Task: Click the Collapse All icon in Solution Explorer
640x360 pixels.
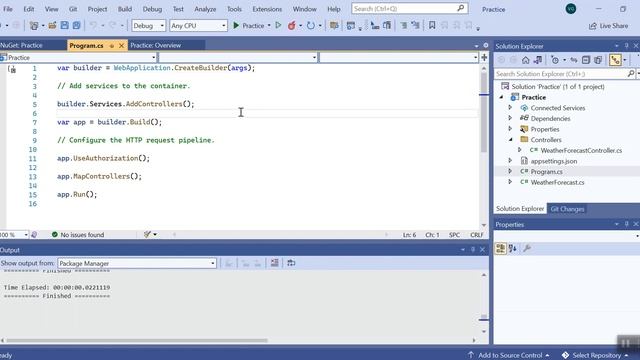Action: 586,60
